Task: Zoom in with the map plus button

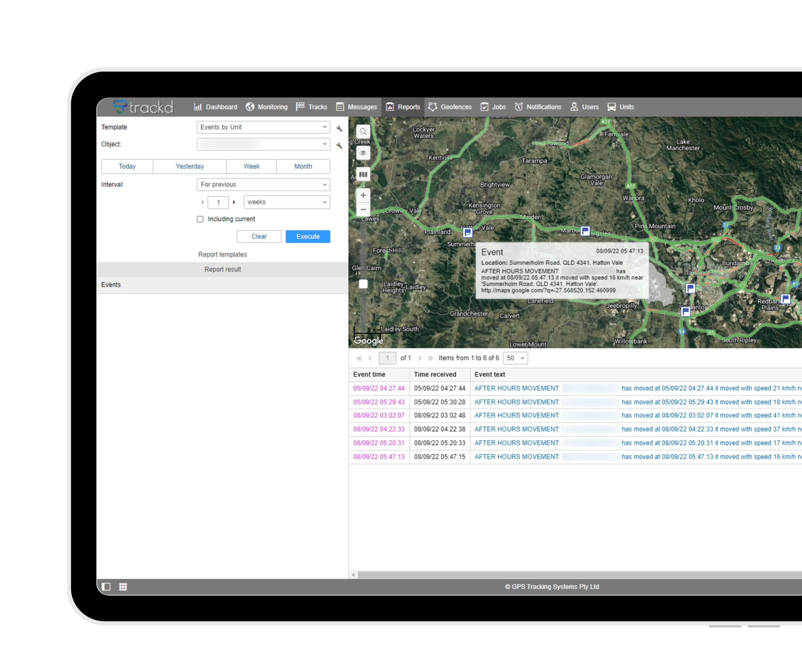Action: click(x=363, y=195)
